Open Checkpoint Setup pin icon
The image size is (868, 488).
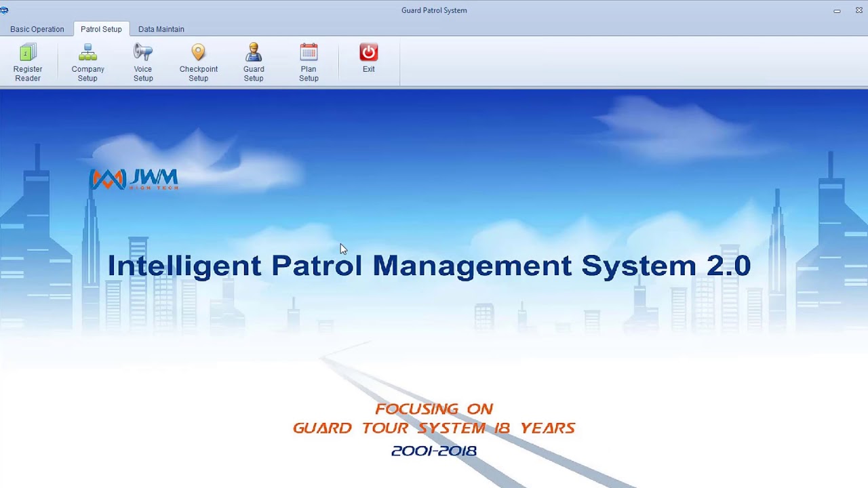198,52
